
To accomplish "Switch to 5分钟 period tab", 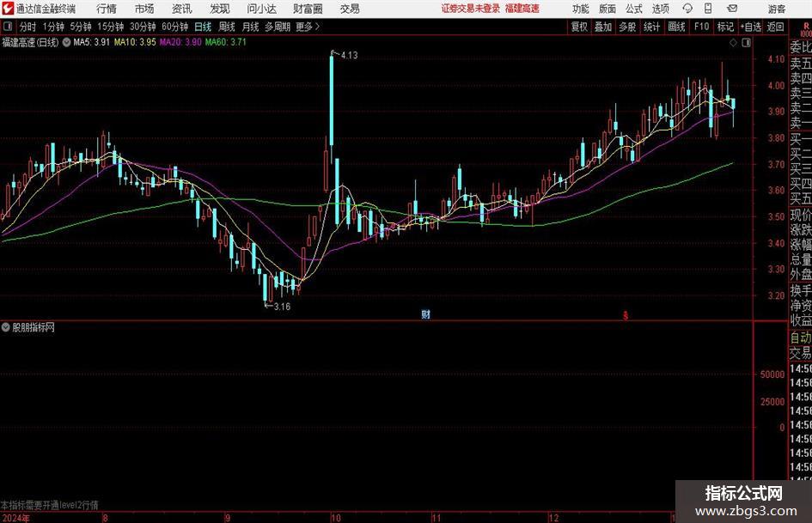I will (81, 27).
